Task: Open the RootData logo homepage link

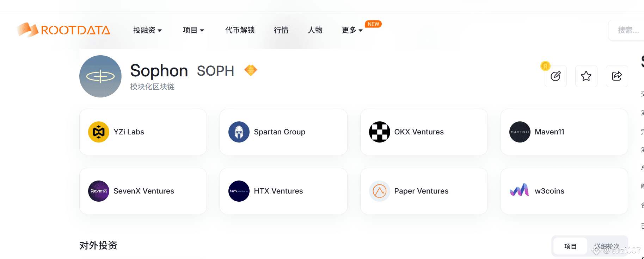Action: tap(64, 30)
